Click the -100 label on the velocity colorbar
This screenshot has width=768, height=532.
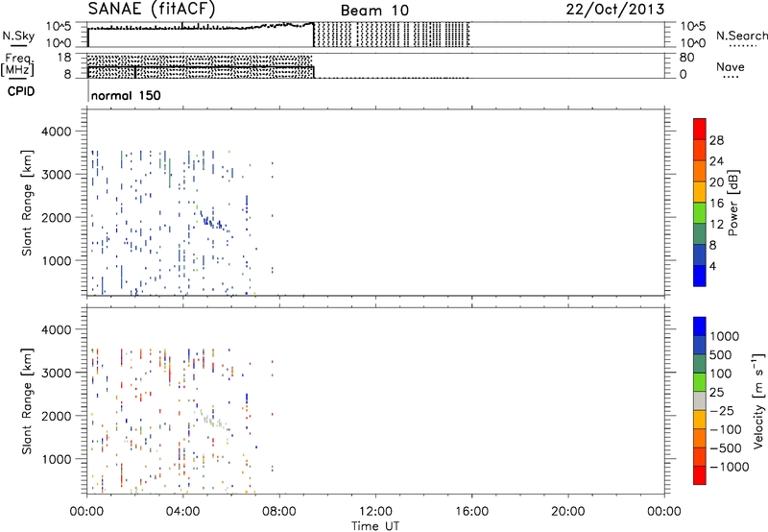726,429
